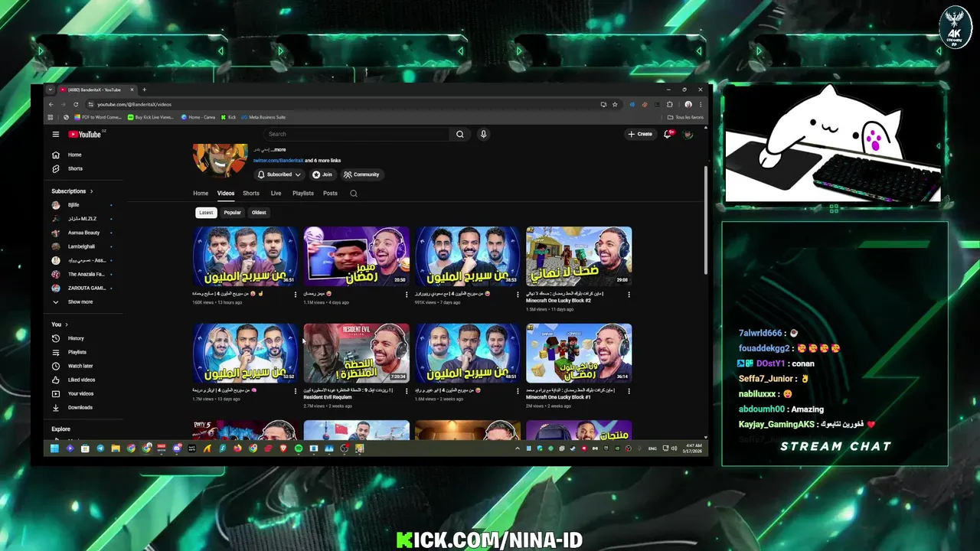Search within the channel using the magnifier
The image size is (980, 551).
[354, 194]
